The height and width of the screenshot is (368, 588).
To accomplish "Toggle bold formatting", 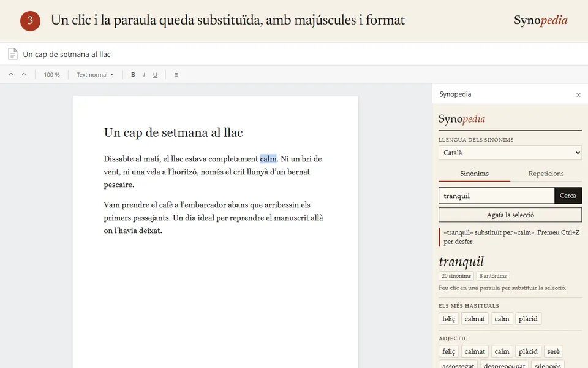I will [133, 75].
